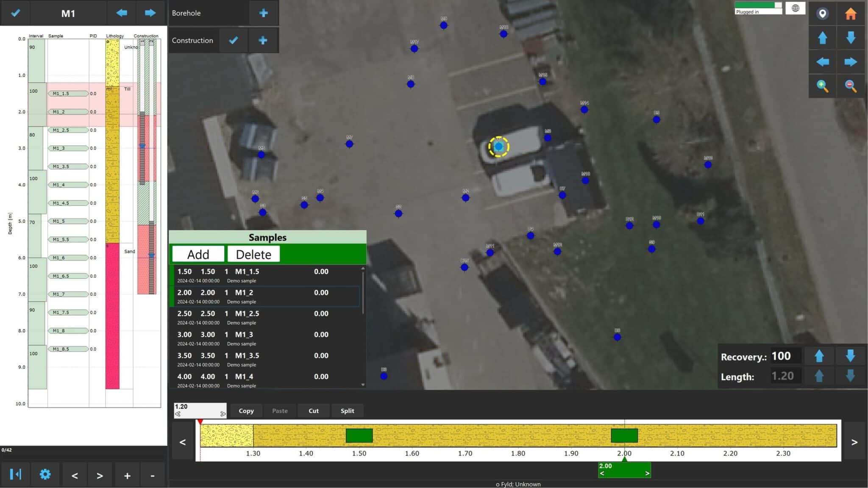Expand strip log right with > button
The width and height of the screenshot is (868, 488).
tap(854, 442)
